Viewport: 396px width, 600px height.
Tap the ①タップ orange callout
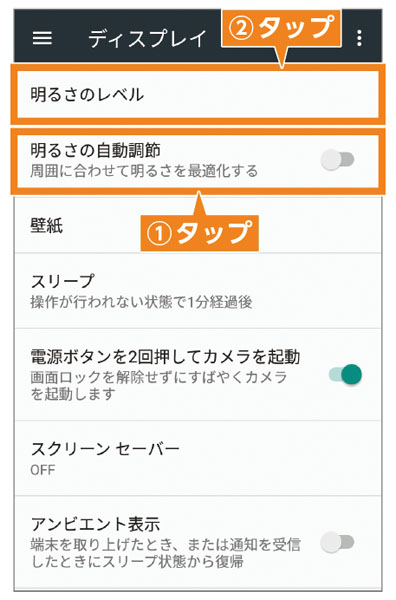point(199,233)
